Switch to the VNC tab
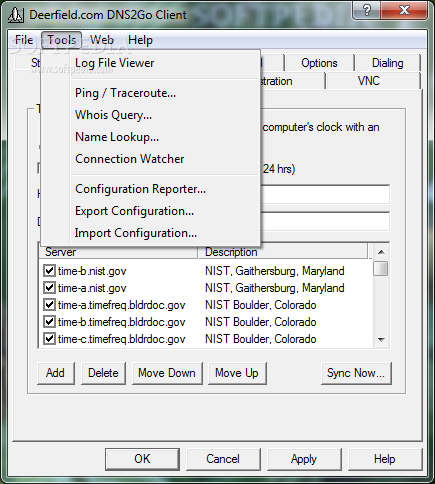 [x=369, y=81]
